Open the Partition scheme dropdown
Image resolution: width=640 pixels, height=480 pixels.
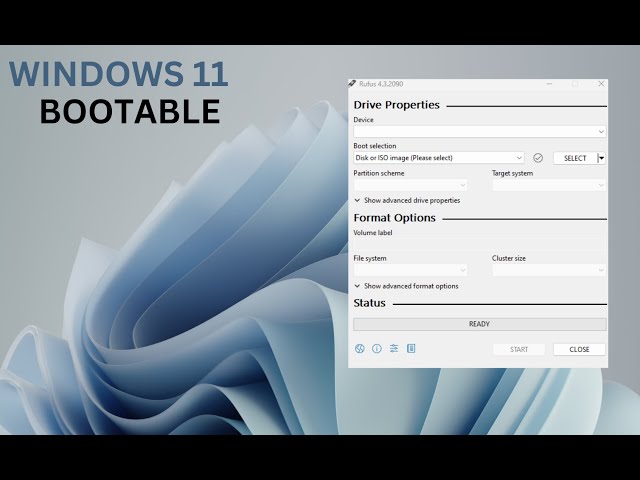click(x=410, y=185)
